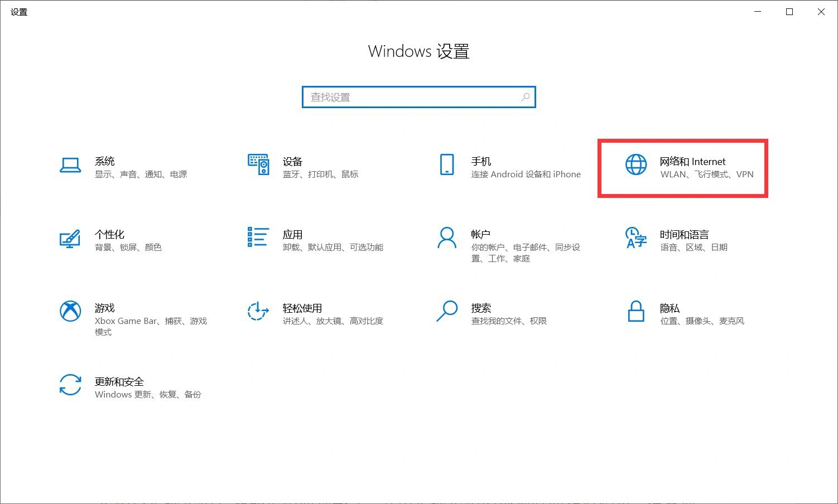This screenshot has height=504, width=838.
Task: Open the 搜索 magnifying glass category icon
Action: point(447,311)
